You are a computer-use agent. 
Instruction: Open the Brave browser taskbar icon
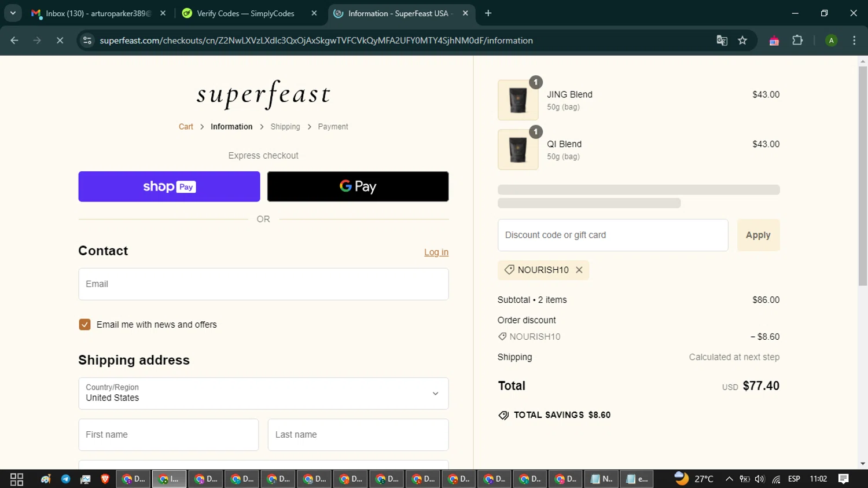105,479
